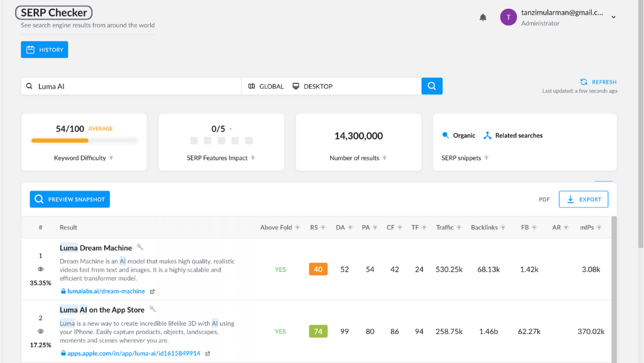Click the 17.25% click share for result 2

click(x=40, y=345)
